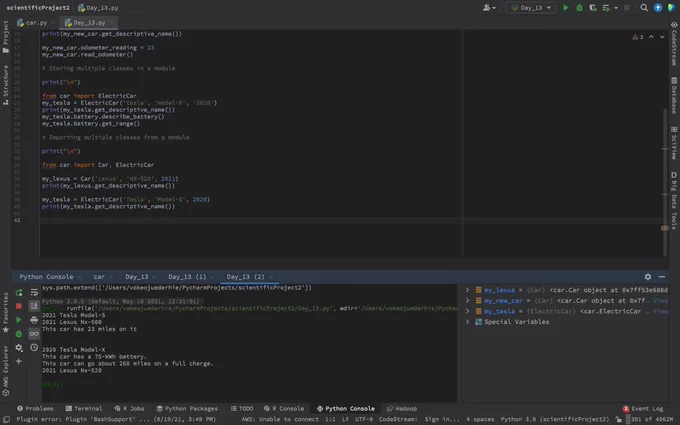Click the console input prompt line

pyautogui.click(x=249, y=384)
